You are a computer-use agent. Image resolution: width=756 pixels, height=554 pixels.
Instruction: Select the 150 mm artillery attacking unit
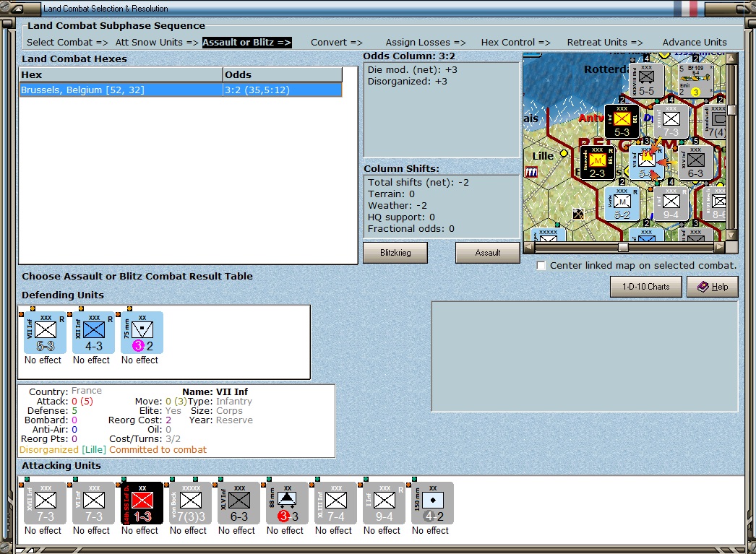[432, 503]
